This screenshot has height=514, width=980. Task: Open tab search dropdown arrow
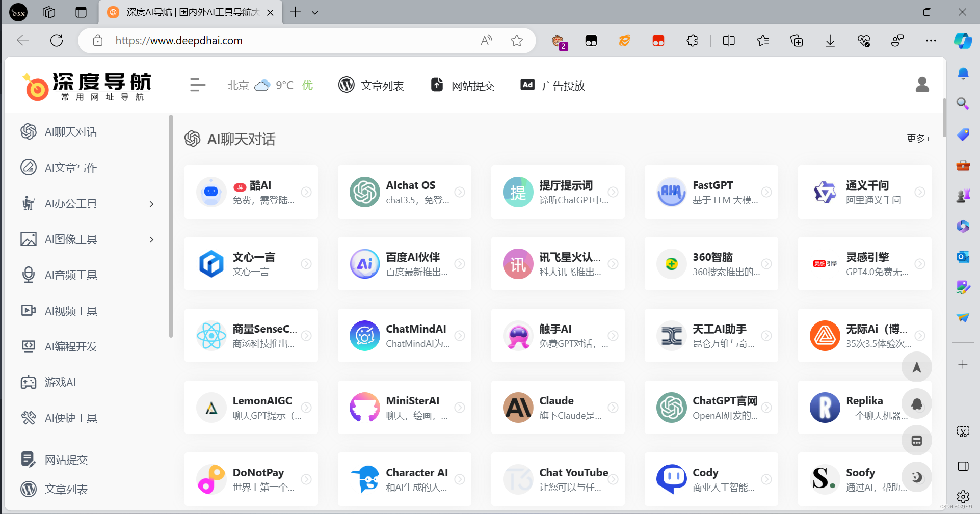[x=315, y=12]
